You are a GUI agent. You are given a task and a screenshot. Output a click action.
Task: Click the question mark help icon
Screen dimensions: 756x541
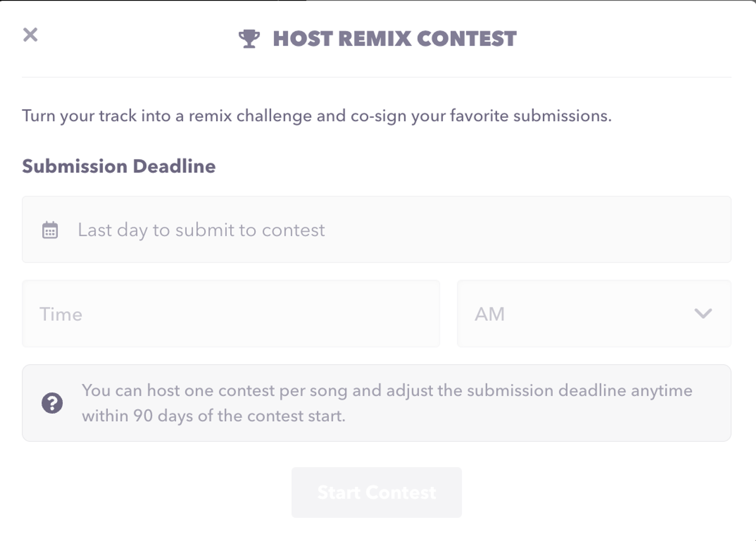click(52, 403)
